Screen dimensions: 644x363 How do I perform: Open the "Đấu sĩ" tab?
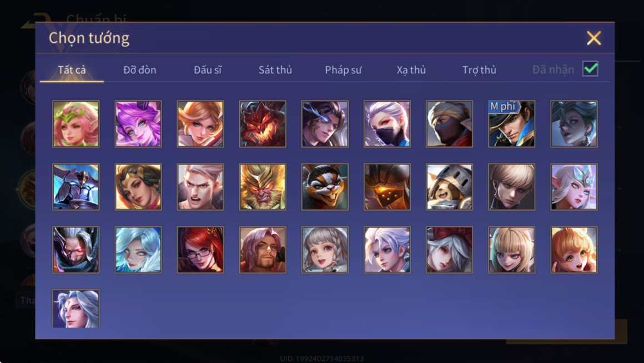pos(208,70)
